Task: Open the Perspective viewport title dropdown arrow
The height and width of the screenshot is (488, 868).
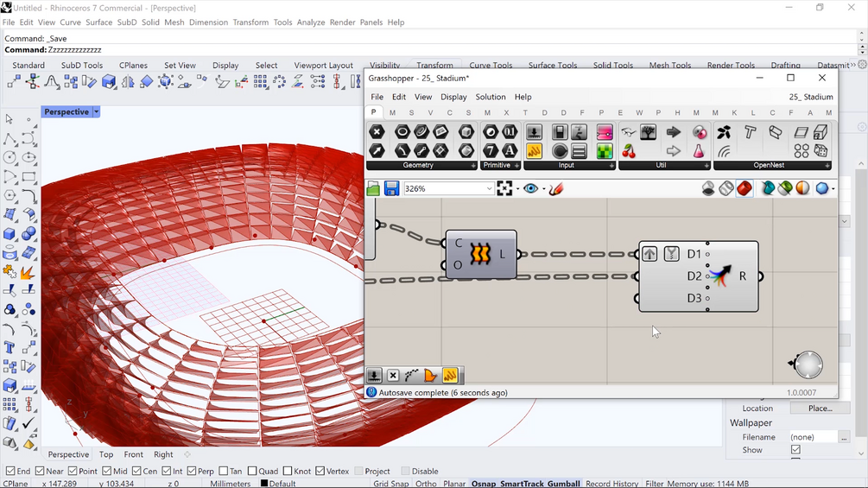Action: click(97, 111)
